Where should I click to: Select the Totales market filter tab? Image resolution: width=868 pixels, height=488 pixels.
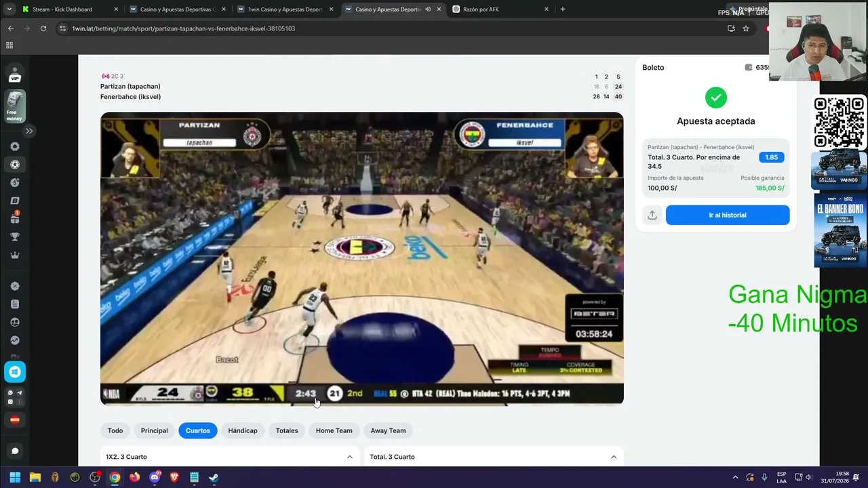[287, 430]
